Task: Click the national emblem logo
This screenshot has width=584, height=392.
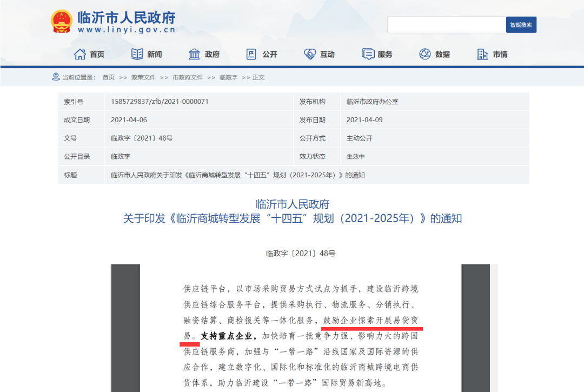Action: point(61,22)
